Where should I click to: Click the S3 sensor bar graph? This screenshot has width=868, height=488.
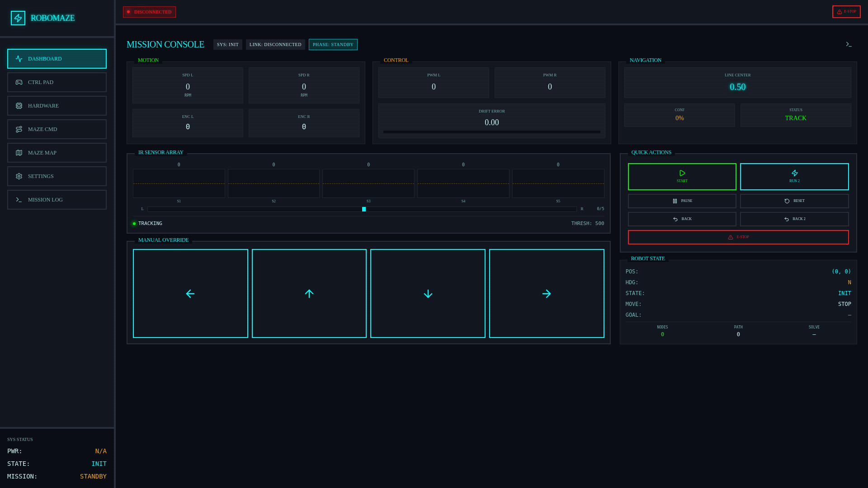pyautogui.click(x=368, y=183)
